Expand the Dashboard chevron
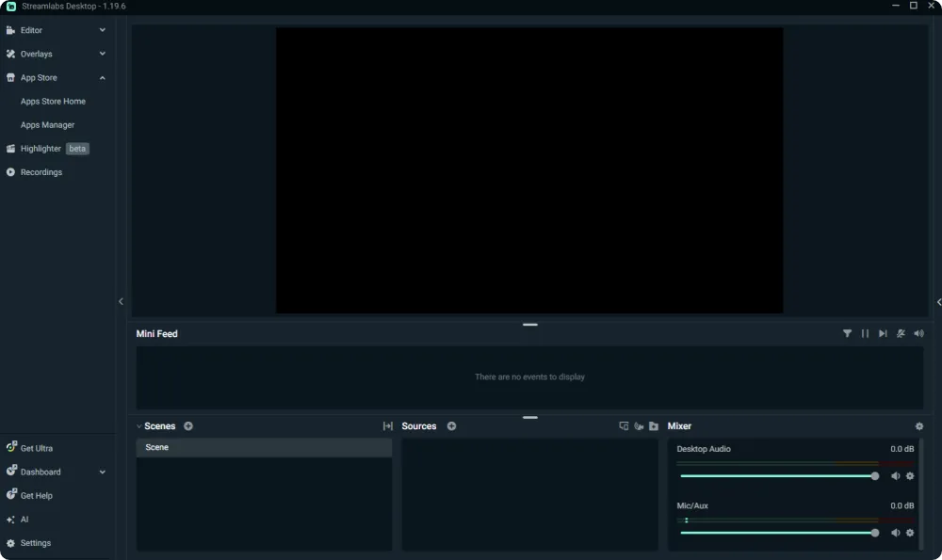Screen dimensions: 942x560 102,472
